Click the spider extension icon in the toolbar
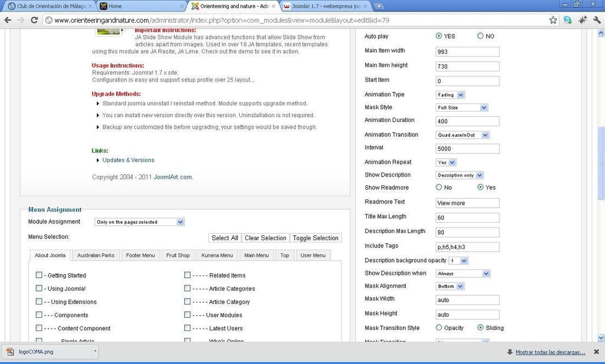 582,20
